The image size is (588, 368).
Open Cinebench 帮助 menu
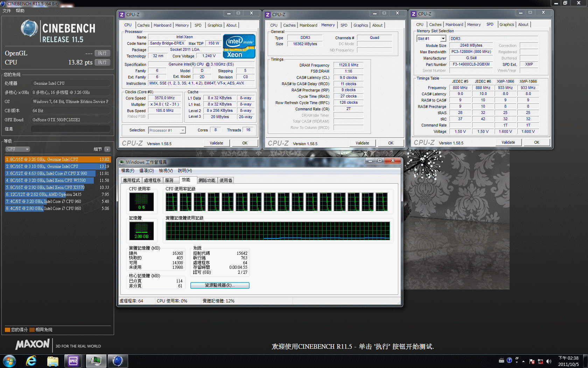20,11
